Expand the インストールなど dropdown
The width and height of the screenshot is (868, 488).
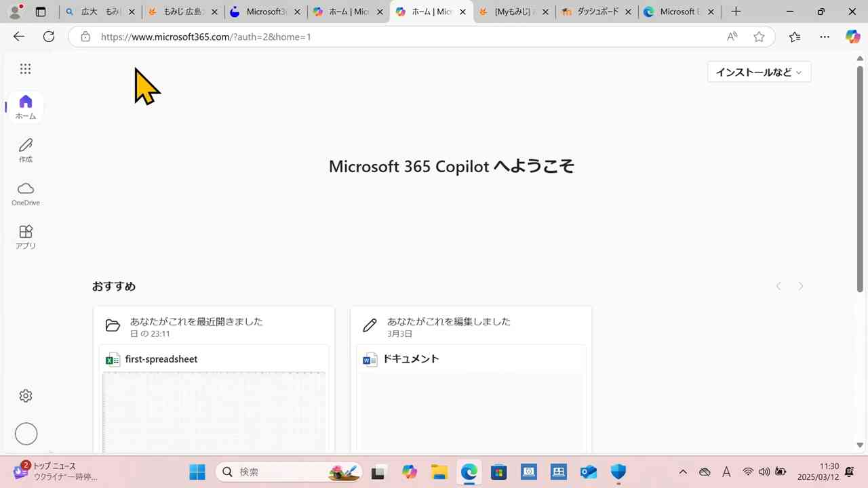tap(759, 72)
